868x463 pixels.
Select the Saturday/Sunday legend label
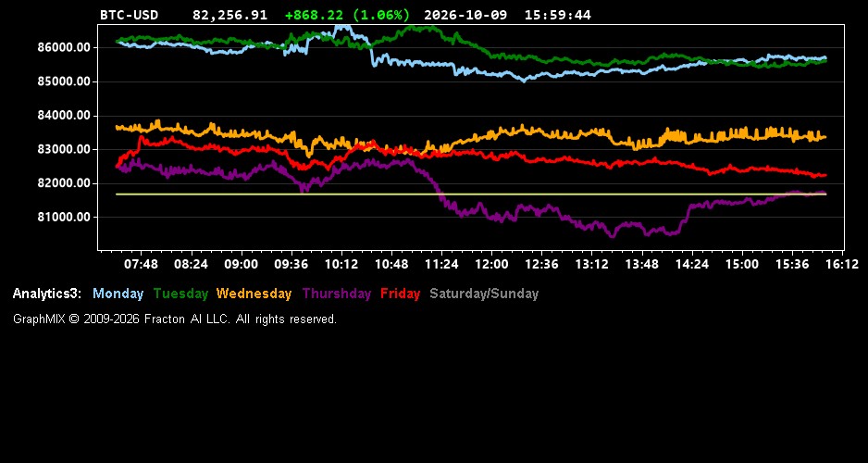[x=484, y=294]
